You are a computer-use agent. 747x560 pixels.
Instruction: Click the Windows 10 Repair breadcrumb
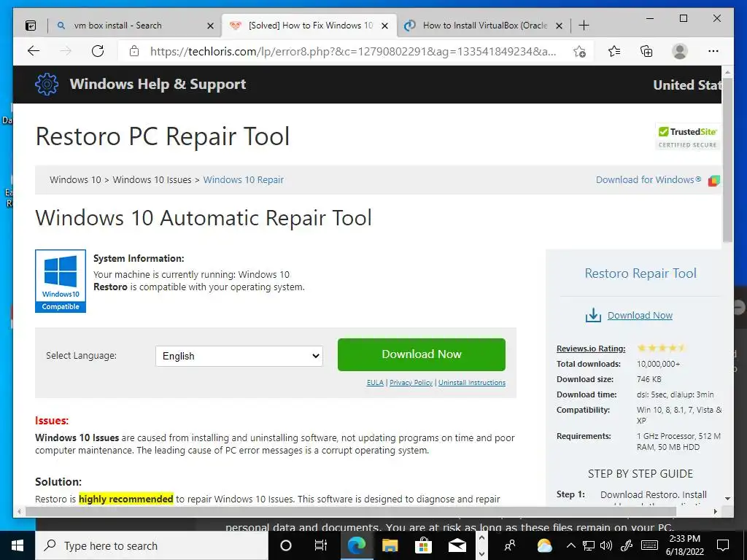point(244,180)
